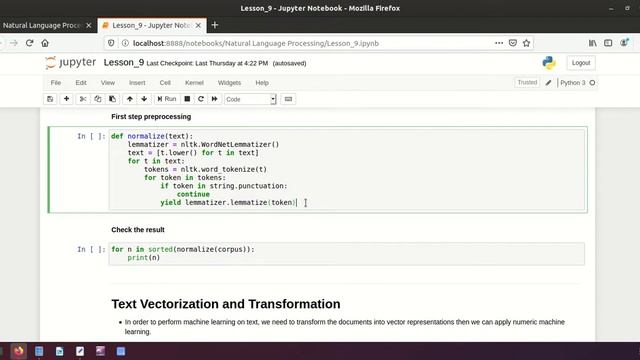Save page to Pocket icon
The image size is (640, 360).
point(513,43)
